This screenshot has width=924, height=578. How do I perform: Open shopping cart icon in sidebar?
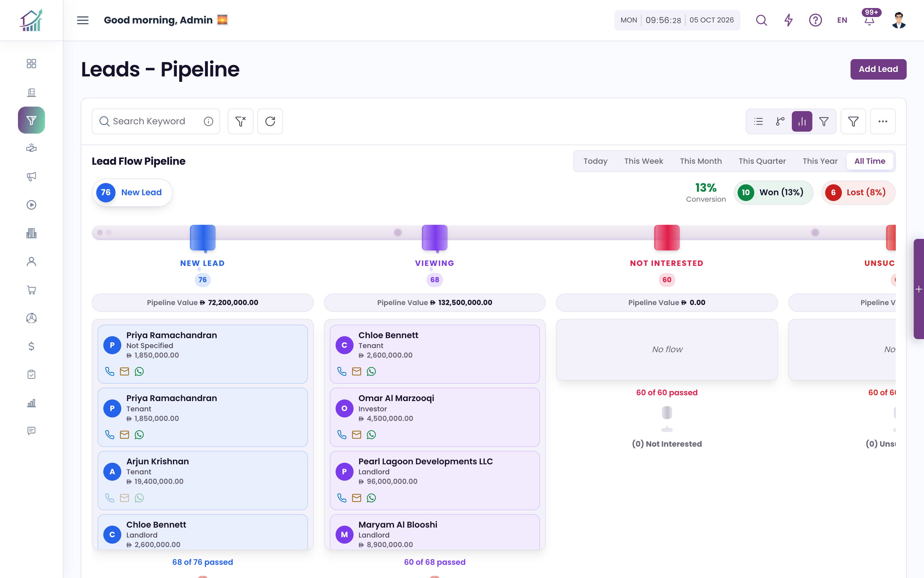pos(31,290)
